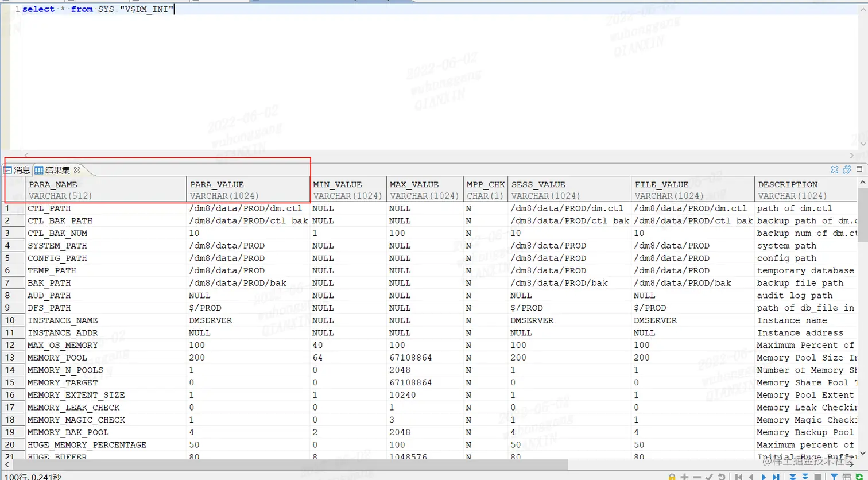Select the INSTANCE_NAME cell
Viewport: 868px width, 480px height.
(106, 320)
